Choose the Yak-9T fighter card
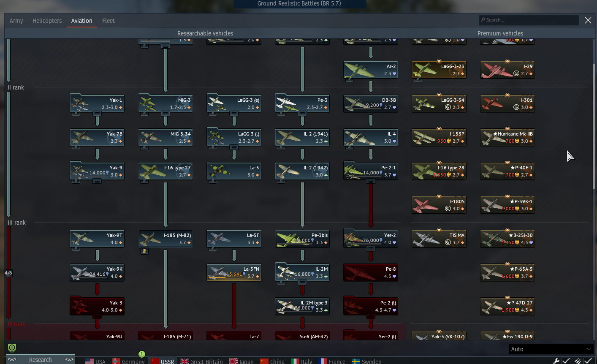 pos(97,239)
